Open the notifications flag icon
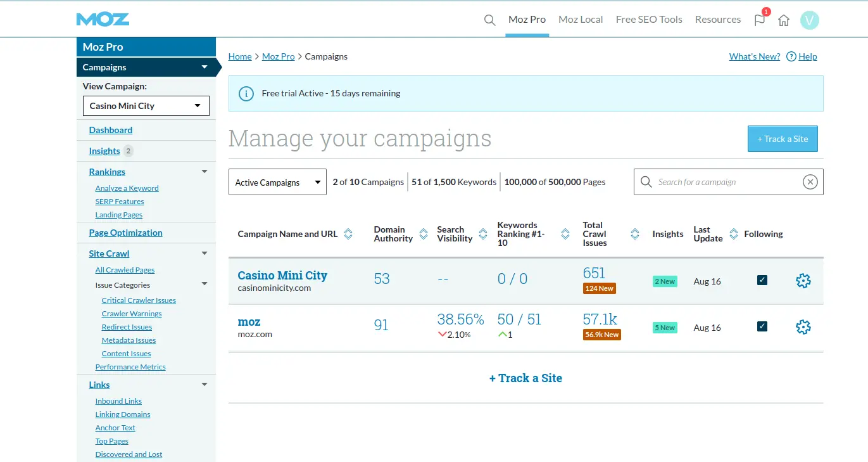 pyautogui.click(x=760, y=20)
